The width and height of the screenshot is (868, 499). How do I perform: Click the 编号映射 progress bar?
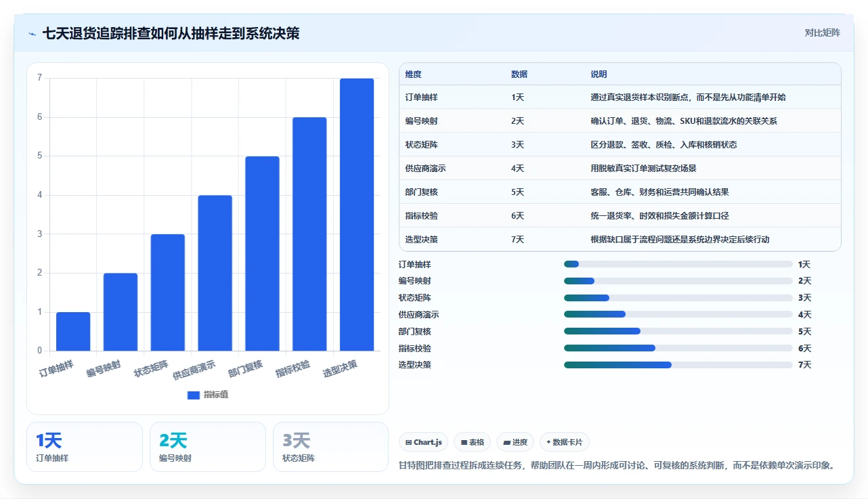click(x=678, y=281)
